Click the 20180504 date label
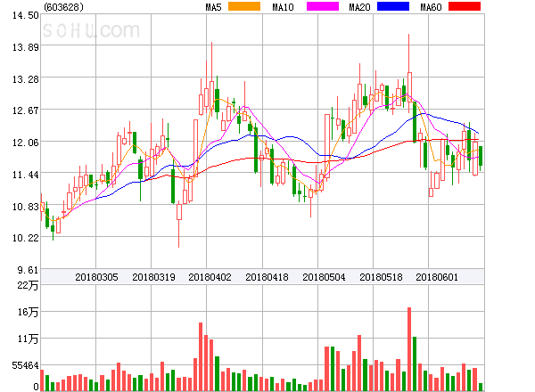 [324, 277]
